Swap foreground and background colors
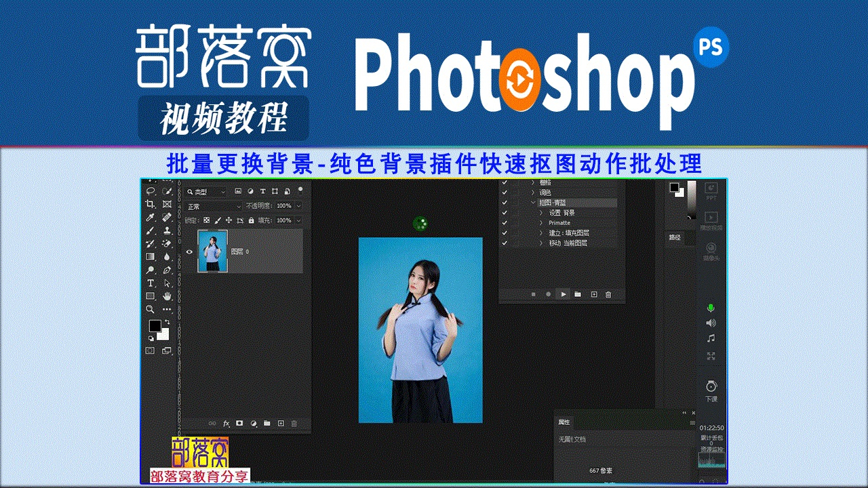 [166, 323]
